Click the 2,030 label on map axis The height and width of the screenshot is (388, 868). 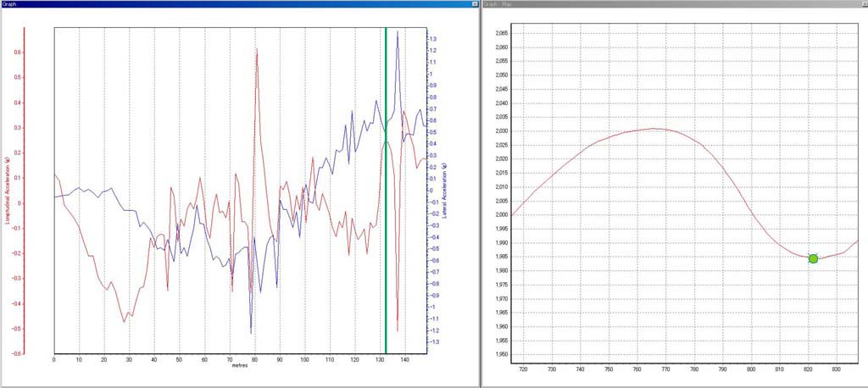[498, 131]
